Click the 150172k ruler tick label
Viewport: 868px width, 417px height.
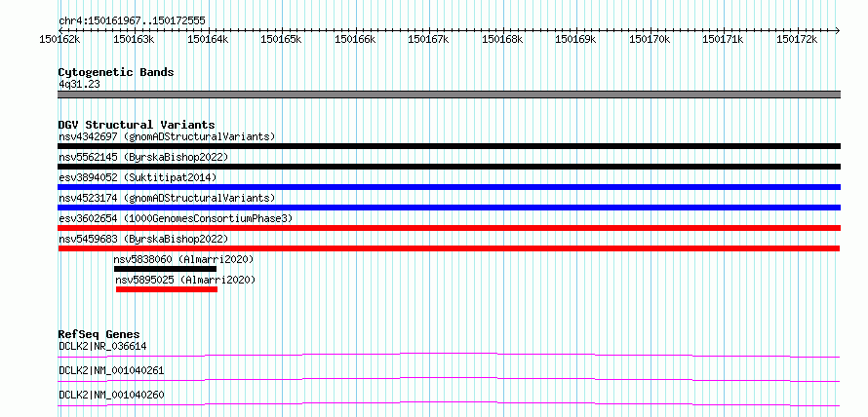(797, 40)
